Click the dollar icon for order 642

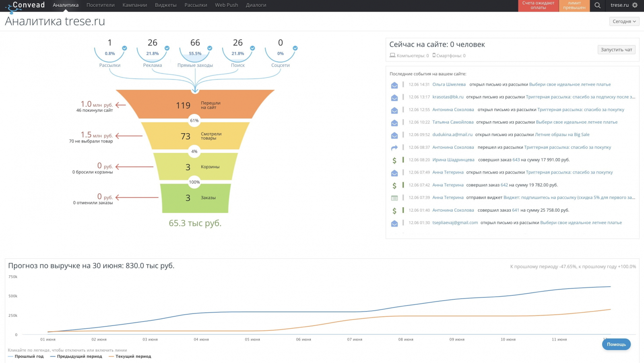(x=394, y=186)
